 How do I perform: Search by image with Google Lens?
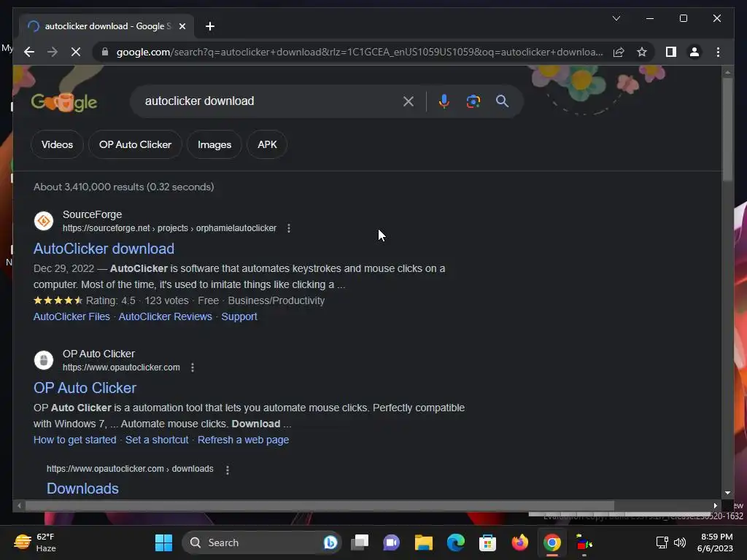(x=473, y=101)
